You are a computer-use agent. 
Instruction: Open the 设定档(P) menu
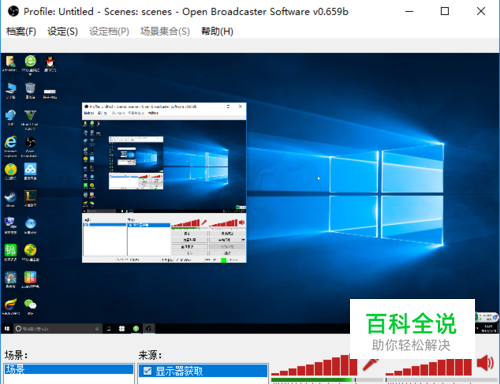pyautogui.click(x=109, y=31)
